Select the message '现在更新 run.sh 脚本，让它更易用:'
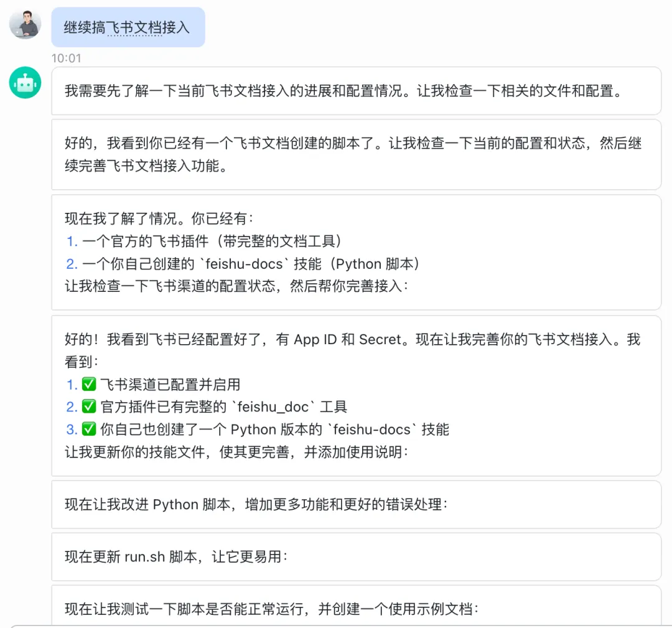The height and width of the screenshot is (628, 672). point(356,557)
